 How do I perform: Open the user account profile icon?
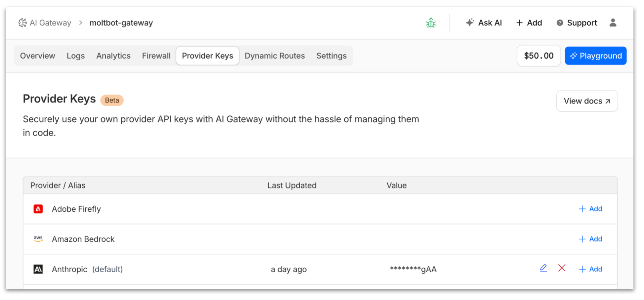click(x=613, y=23)
